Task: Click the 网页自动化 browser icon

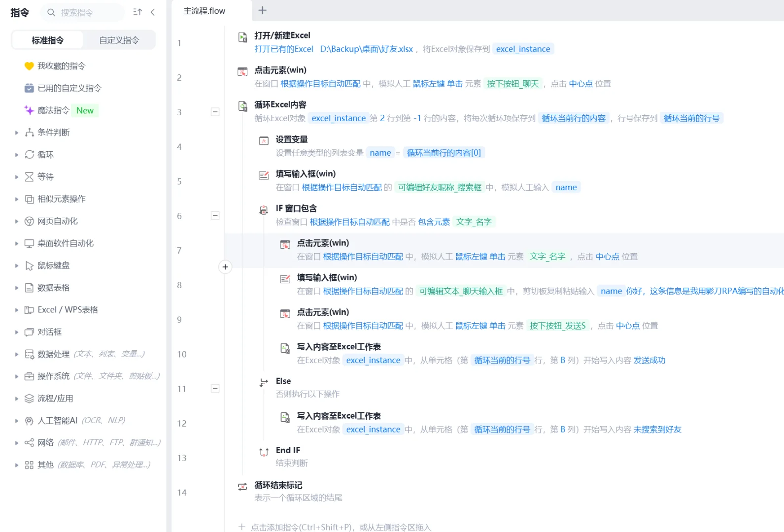Action: click(29, 221)
